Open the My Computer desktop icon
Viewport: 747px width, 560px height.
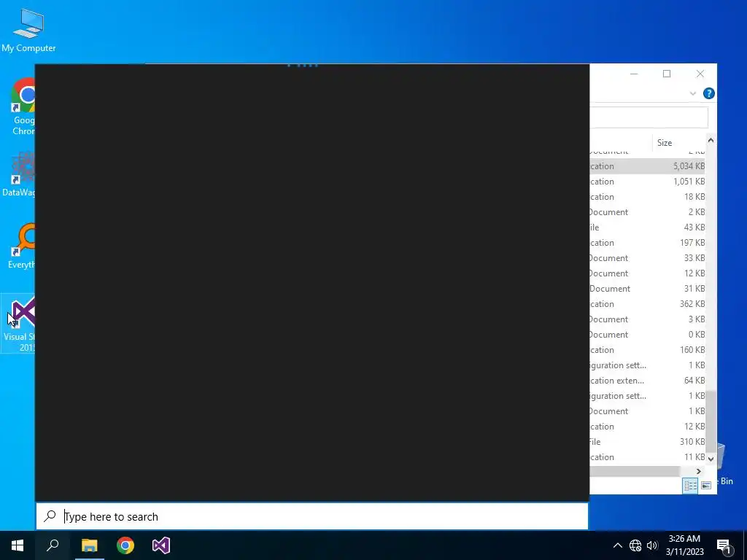tap(28, 30)
